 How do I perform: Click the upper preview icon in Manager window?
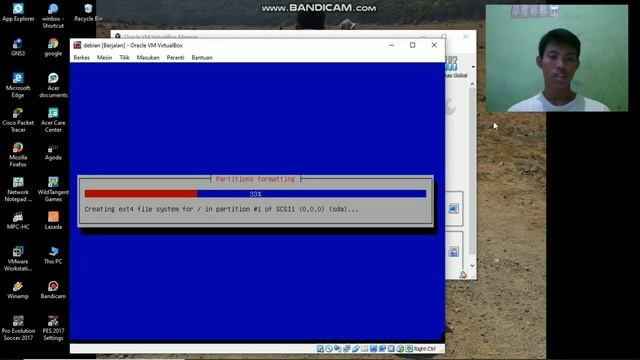tap(453, 209)
